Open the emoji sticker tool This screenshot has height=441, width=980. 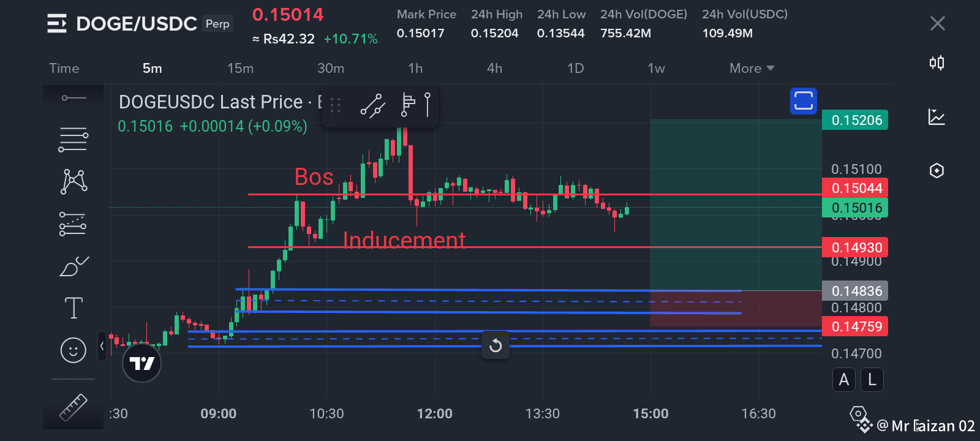[x=73, y=350]
